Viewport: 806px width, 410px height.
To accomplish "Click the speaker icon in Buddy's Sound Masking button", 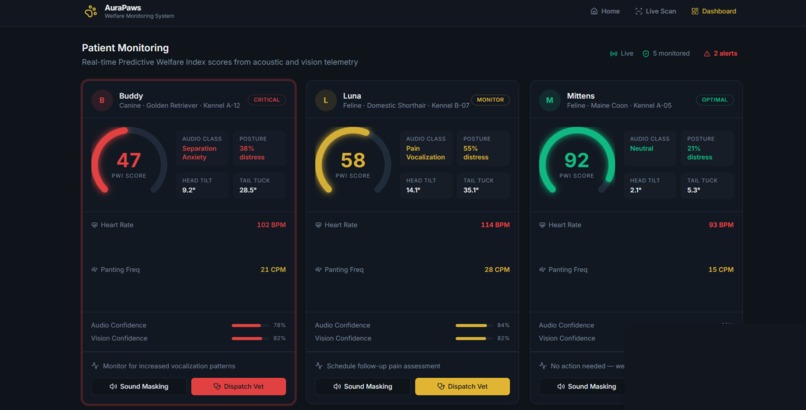I will pyautogui.click(x=113, y=386).
